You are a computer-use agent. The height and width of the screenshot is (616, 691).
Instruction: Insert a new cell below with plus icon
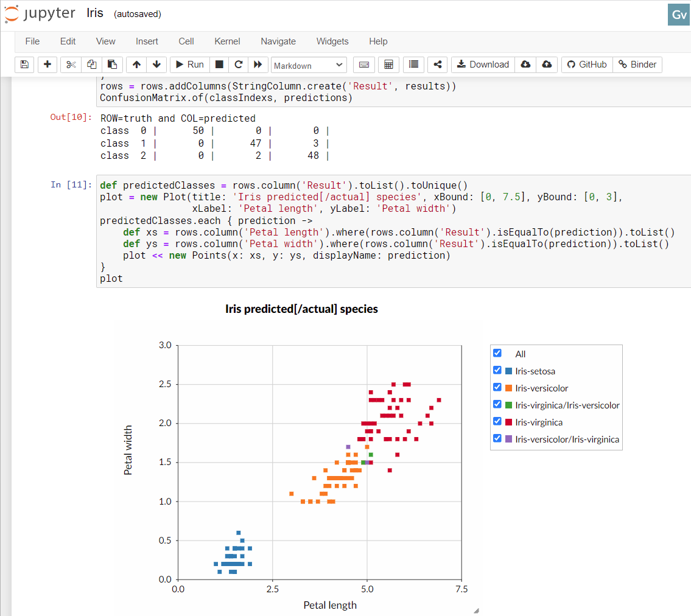coord(47,65)
